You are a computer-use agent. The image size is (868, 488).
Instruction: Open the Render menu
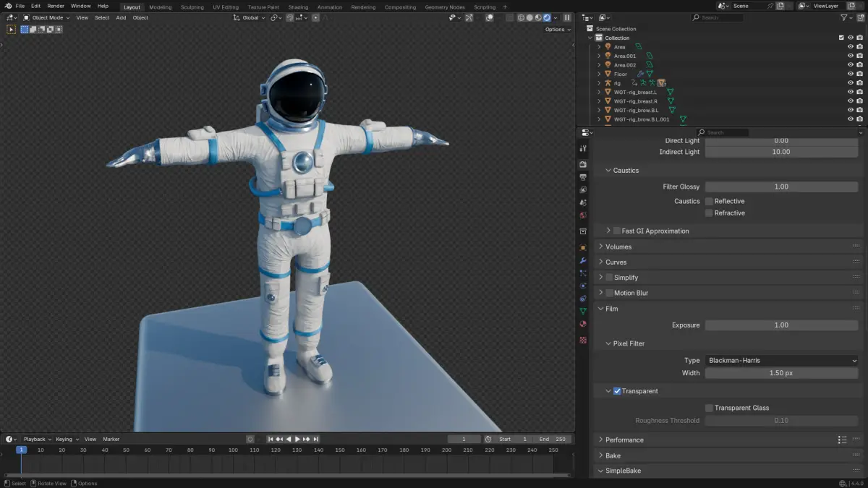pyautogui.click(x=56, y=6)
